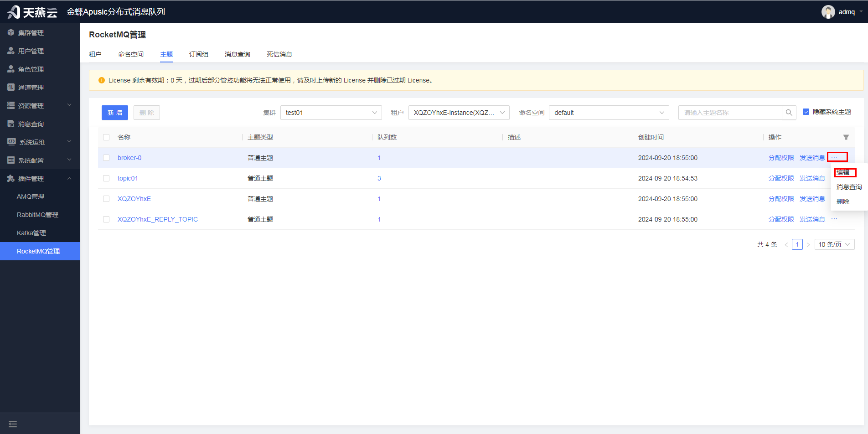Open RabbitMQ管理 in the sidebar

point(37,215)
